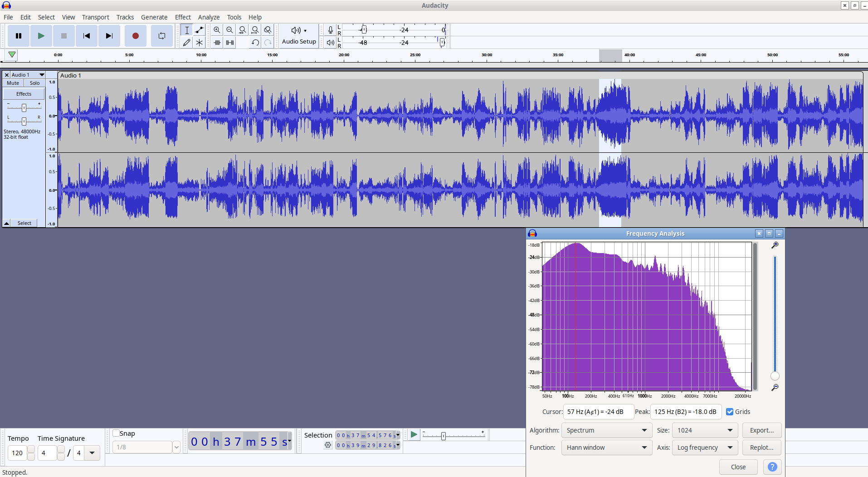The image size is (868, 477).
Task: Click Close in Frequency Analysis dialog
Action: tap(738, 467)
